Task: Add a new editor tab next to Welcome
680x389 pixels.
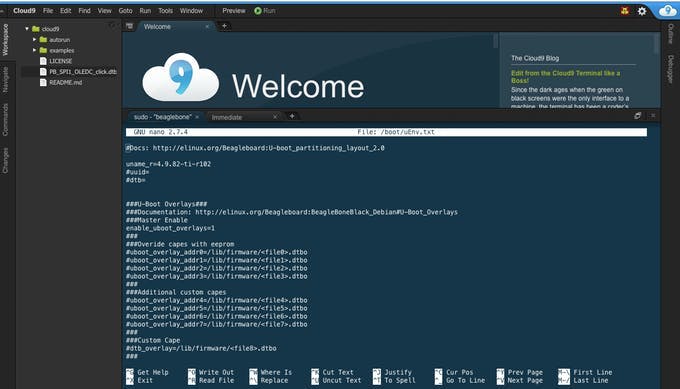Action: click(224, 26)
